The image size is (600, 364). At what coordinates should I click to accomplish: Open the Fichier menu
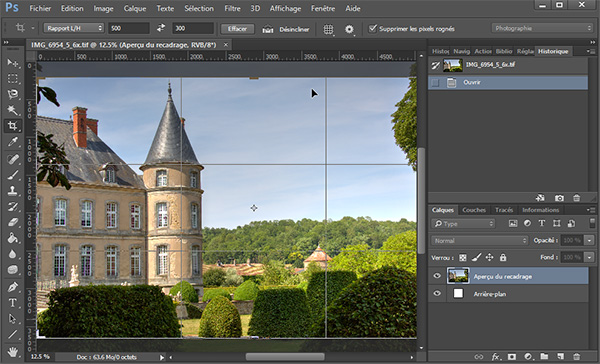coord(40,8)
